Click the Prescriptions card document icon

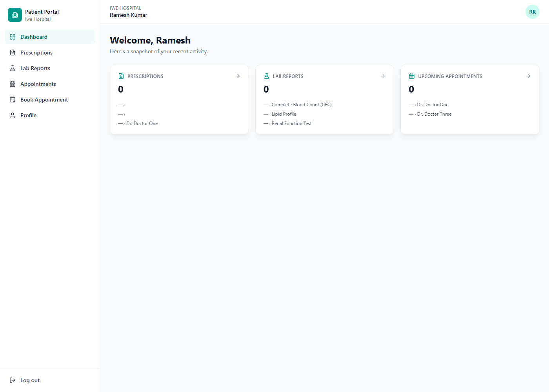[121, 76]
